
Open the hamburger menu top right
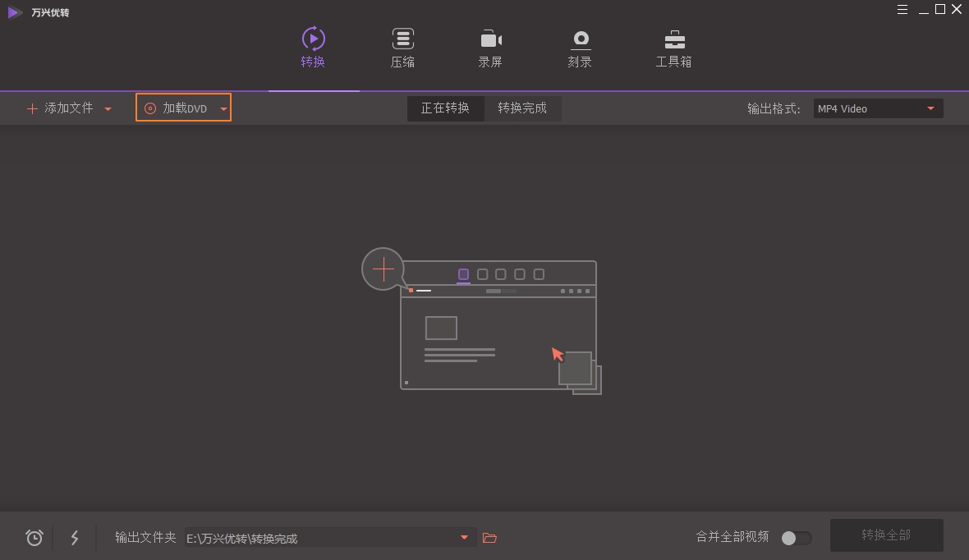[x=902, y=9]
